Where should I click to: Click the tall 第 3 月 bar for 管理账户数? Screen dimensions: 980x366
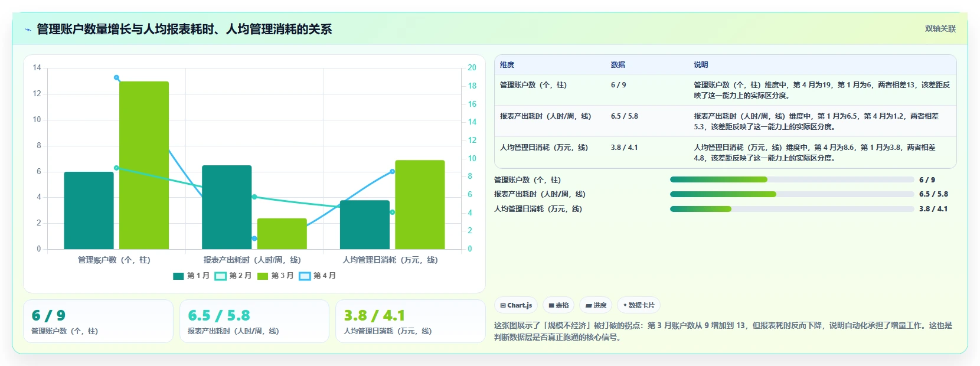[144, 165]
